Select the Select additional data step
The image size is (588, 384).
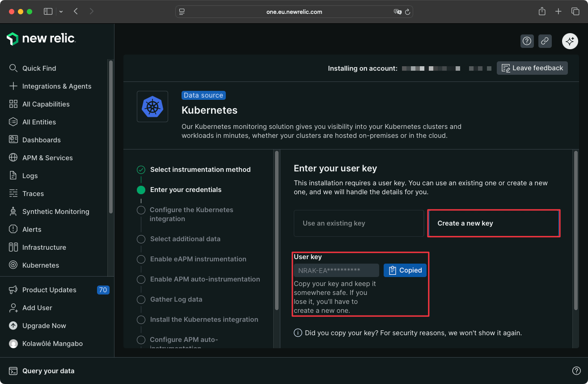[x=186, y=239]
